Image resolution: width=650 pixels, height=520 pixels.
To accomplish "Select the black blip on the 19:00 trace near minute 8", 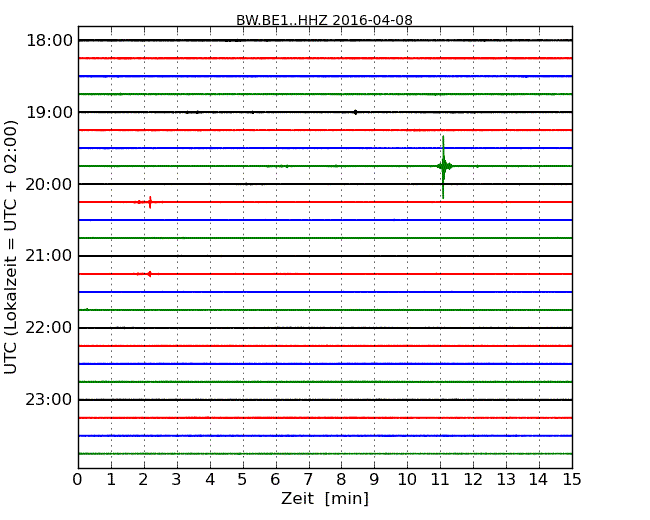I will (355, 112).
